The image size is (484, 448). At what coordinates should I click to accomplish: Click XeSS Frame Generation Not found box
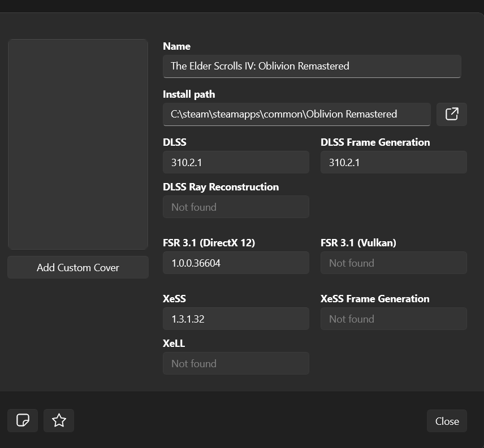[394, 319]
